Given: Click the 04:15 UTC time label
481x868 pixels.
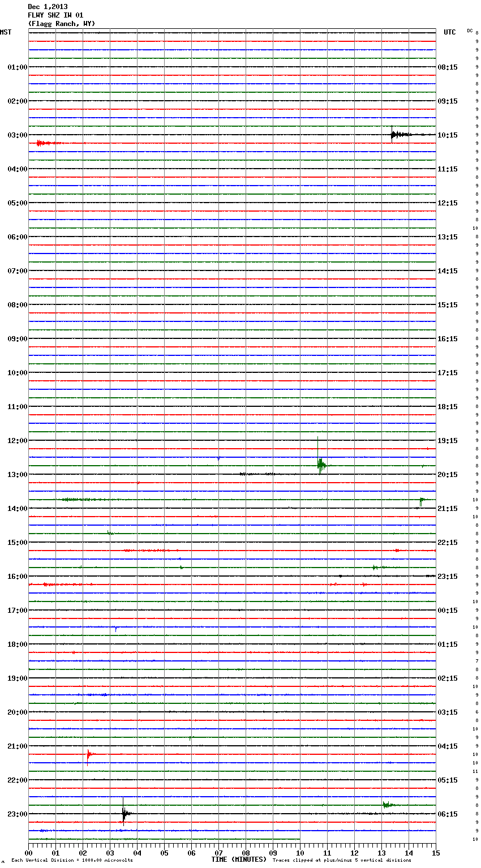Looking at the screenshot, I should pos(448,746).
